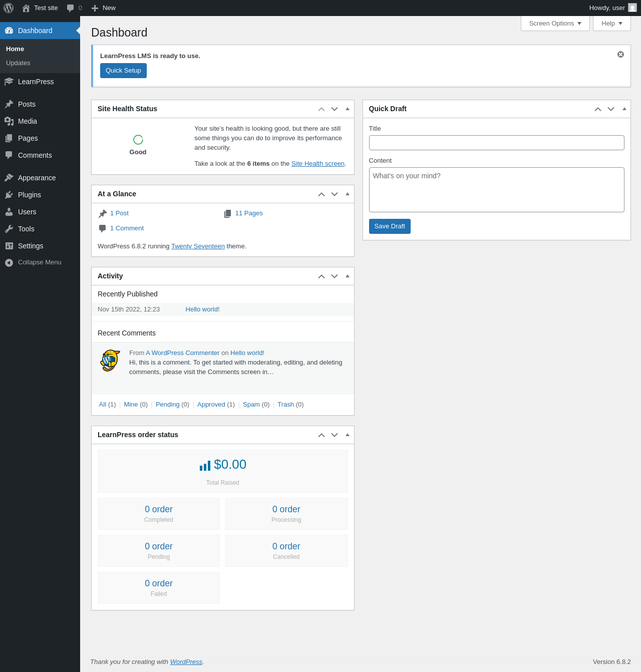Screen dimensions: 641x672
Task: Expand the Screen Options dropdown
Action: [555, 24]
